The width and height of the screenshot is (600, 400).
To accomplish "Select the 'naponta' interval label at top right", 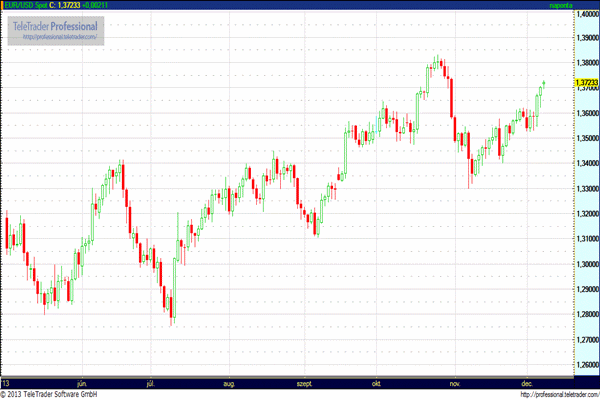I will pyautogui.click(x=561, y=5).
